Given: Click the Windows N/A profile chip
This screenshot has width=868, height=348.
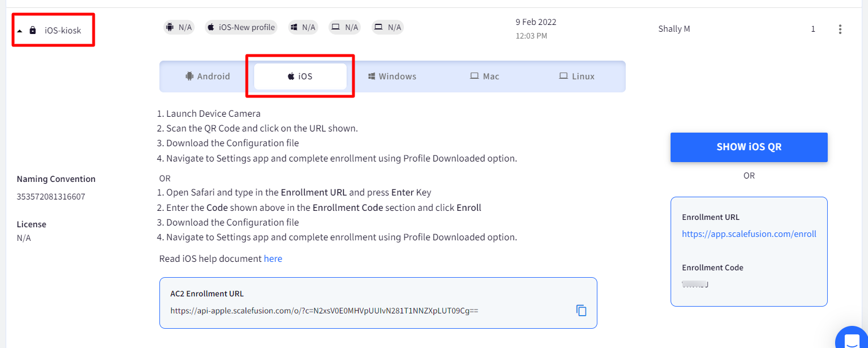Looking at the screenshot, I should point(302,27).
